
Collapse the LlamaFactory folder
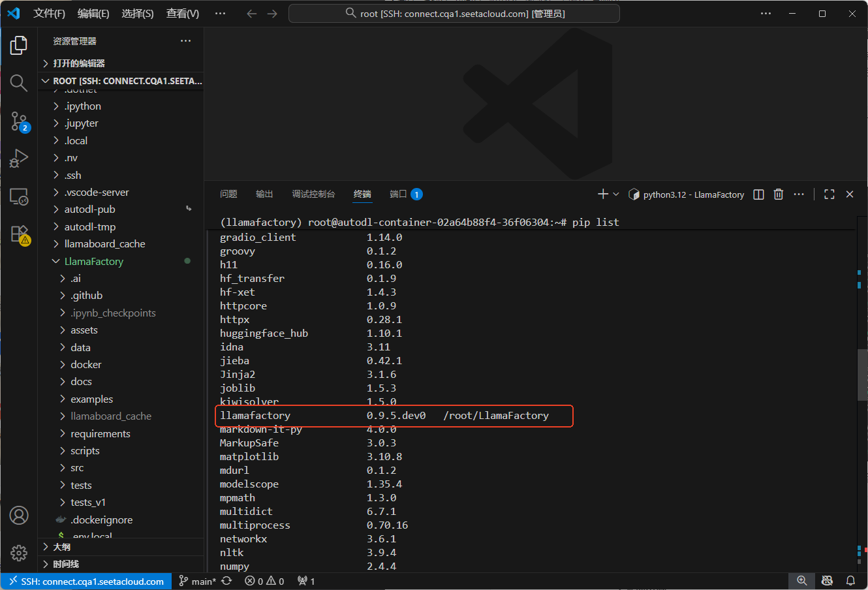point(121,261)
